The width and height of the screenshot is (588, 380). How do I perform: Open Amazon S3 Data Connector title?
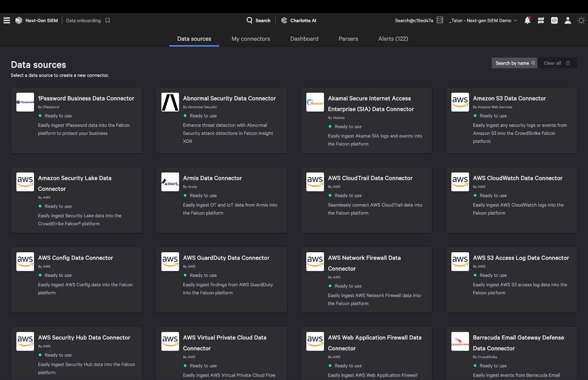click(x=509, y=98)
